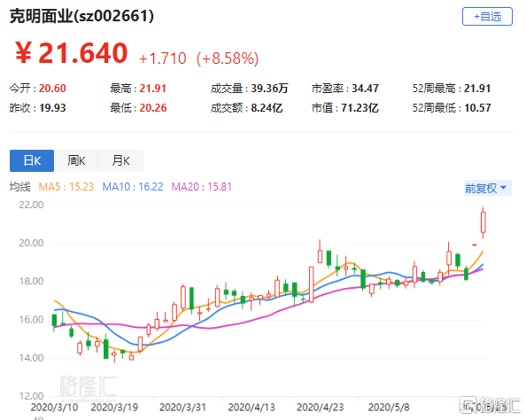Click the current price ¥21.640

71,53
